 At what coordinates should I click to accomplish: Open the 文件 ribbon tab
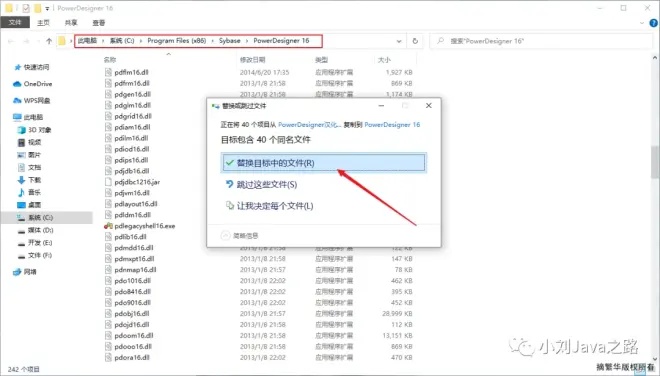pyautogui.click(x=15, y=22)
